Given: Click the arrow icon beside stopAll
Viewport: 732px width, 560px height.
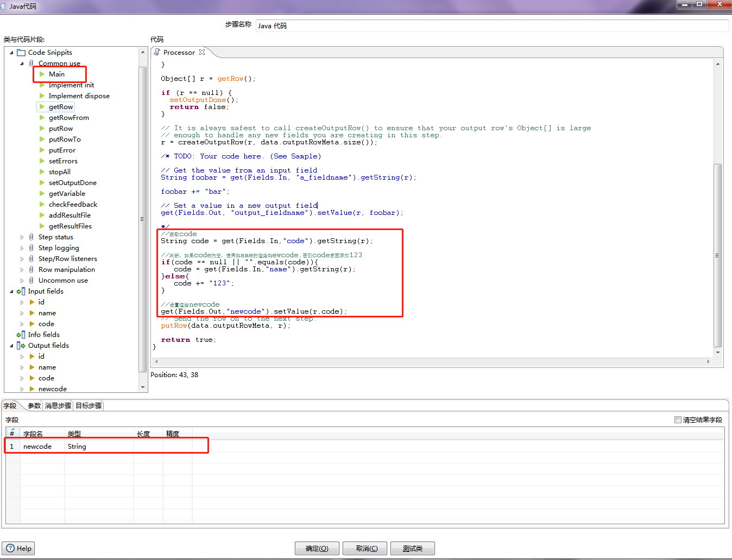Looking at the screenshot, I should [42, 172].
